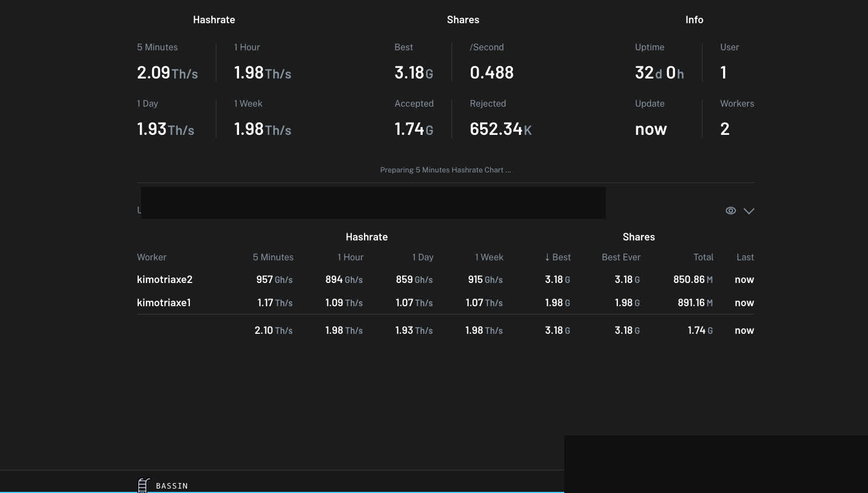Click the Best shares 3.18 G summary

[x=414, y=73]
